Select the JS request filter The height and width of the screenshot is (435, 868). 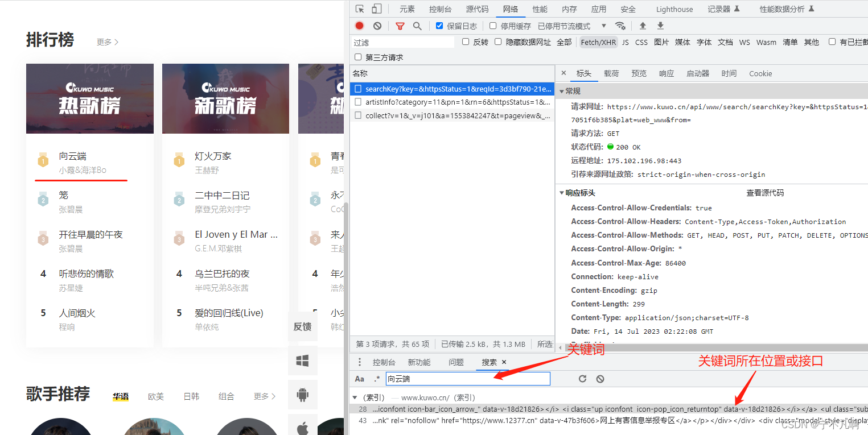point(626,42)
